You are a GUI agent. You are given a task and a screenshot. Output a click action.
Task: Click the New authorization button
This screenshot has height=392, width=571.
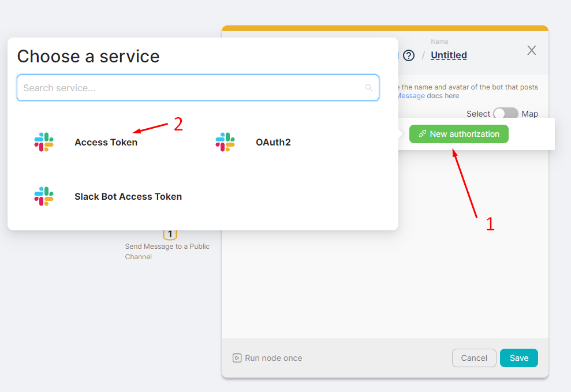coord(458,133)
